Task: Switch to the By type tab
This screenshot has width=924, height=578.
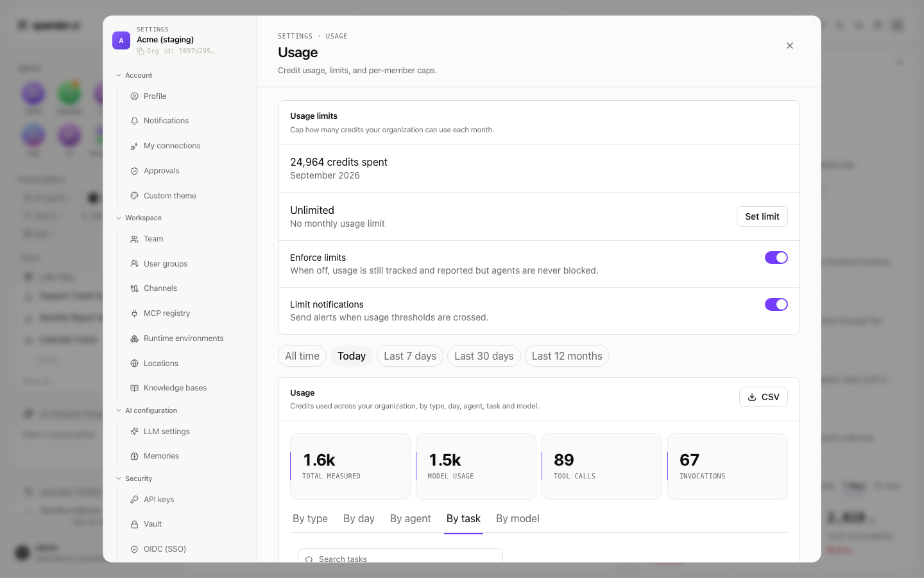Action: (310, 519)
